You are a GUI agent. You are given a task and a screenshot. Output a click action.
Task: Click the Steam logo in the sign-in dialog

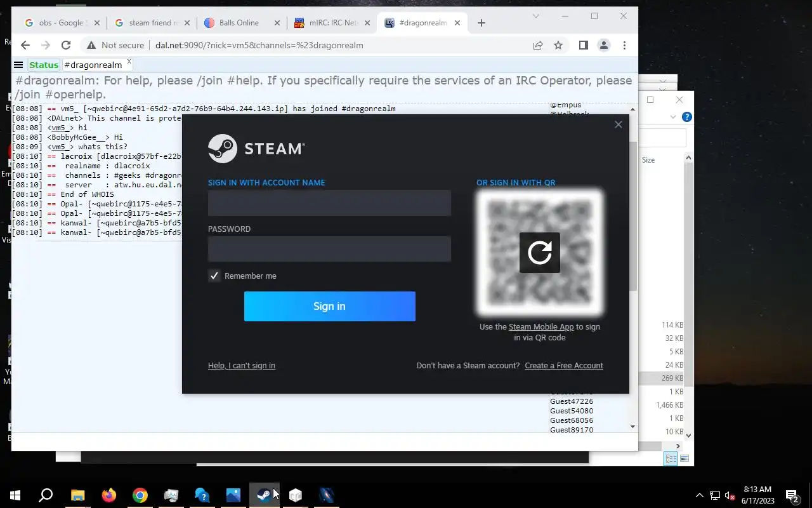pos(256,149)
